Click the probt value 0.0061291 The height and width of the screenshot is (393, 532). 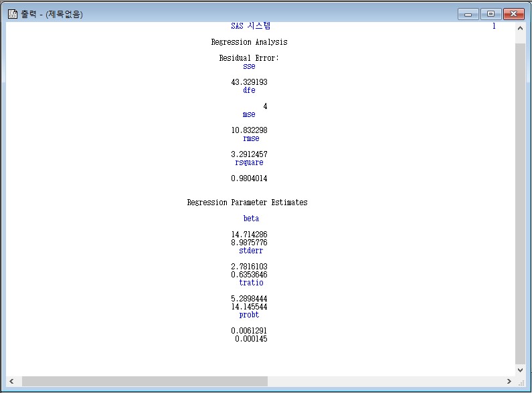tap(249, 331)
